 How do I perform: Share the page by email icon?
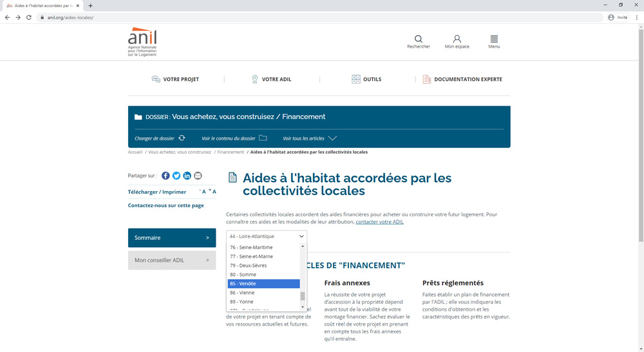[x=198, y=176]
